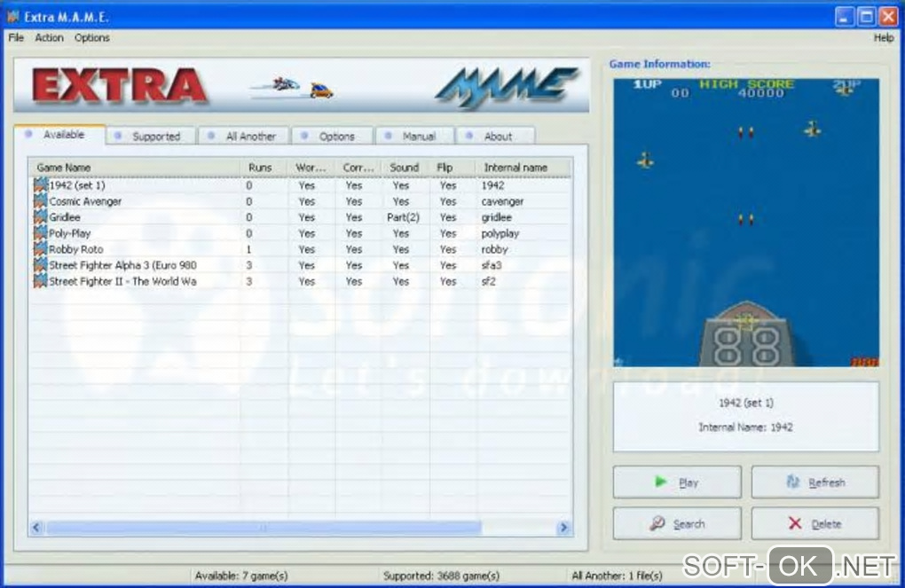Click the Extra M.A.M.E. title bar icon

12,17
